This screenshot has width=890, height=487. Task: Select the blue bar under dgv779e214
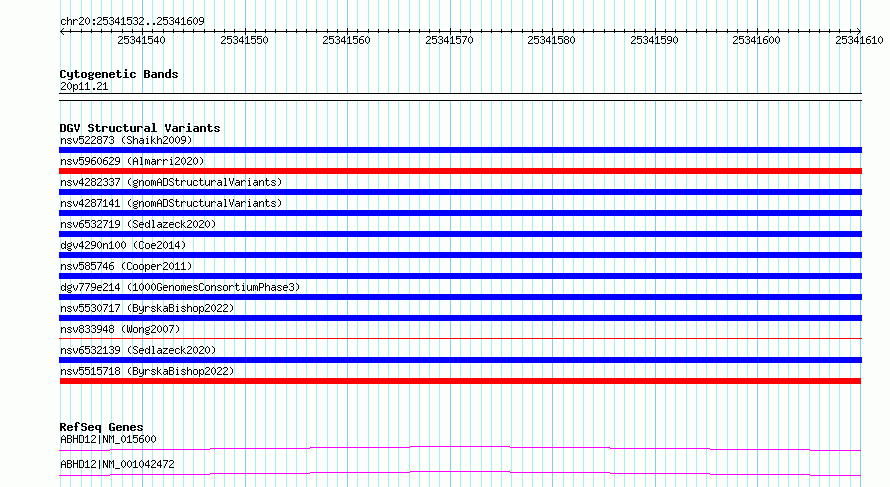click(460, 297)
